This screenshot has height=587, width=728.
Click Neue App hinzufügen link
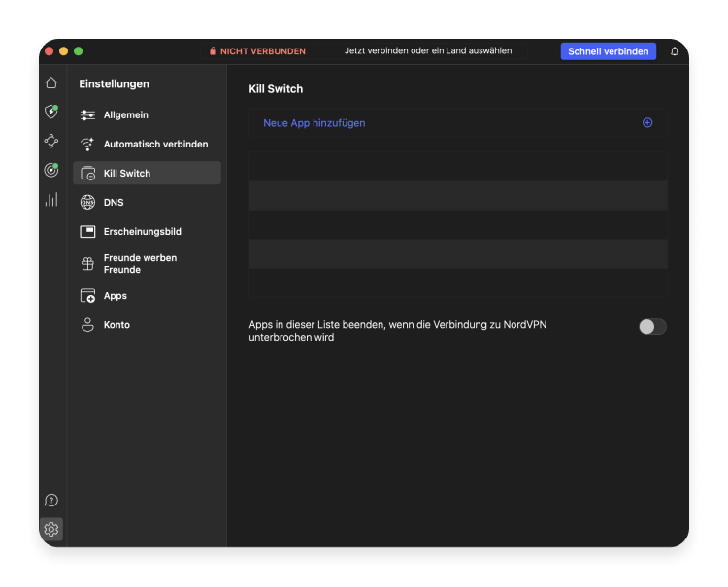[314, 123]
